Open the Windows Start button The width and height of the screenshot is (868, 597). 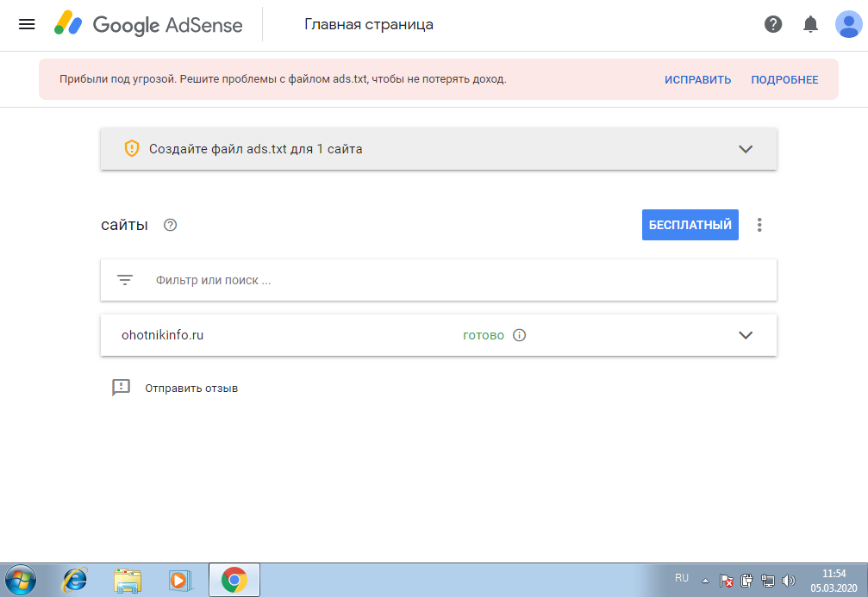(x=21, y=581)
